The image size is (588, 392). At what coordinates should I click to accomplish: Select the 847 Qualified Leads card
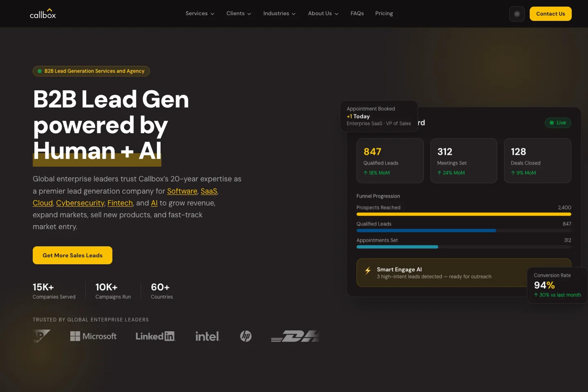click(390, 161)
